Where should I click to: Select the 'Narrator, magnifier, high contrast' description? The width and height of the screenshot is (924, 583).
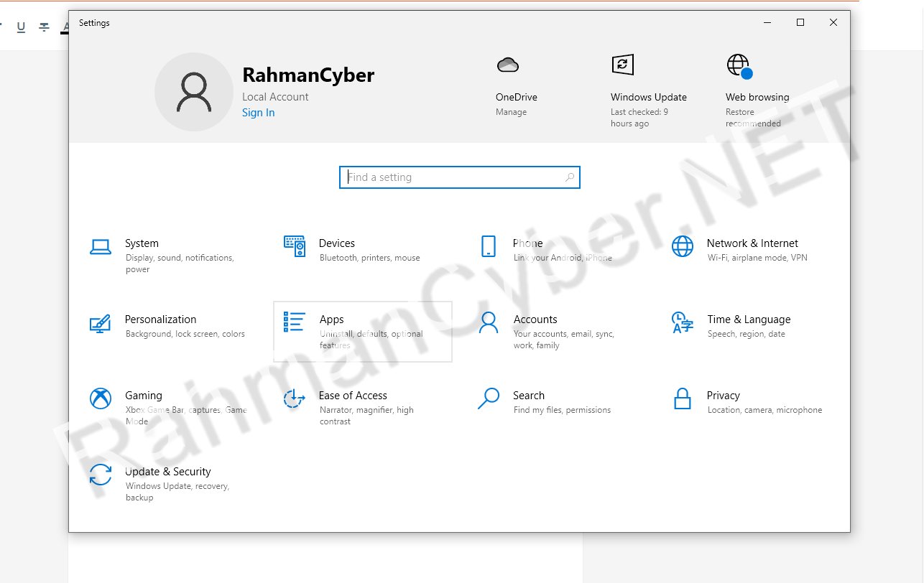tap(366, 416)
